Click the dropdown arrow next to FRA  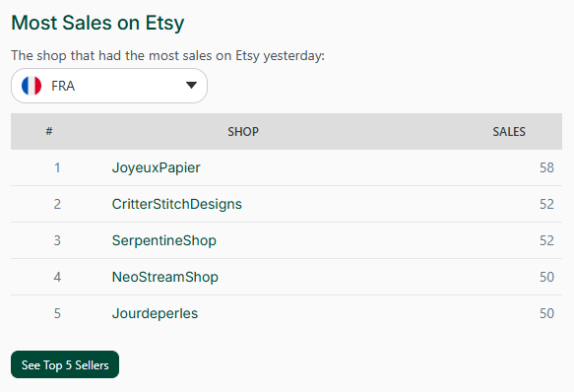(x=191, y=86)
